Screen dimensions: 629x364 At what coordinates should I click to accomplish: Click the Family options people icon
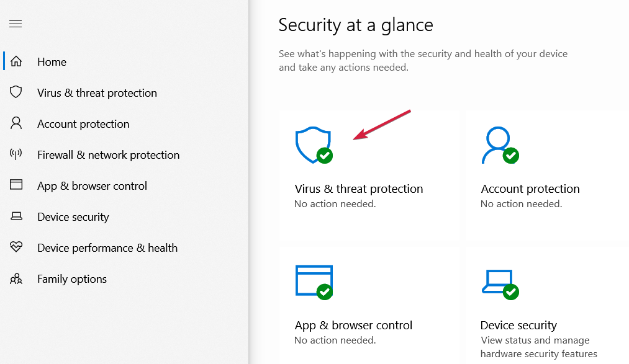click(x=16, y=278)
